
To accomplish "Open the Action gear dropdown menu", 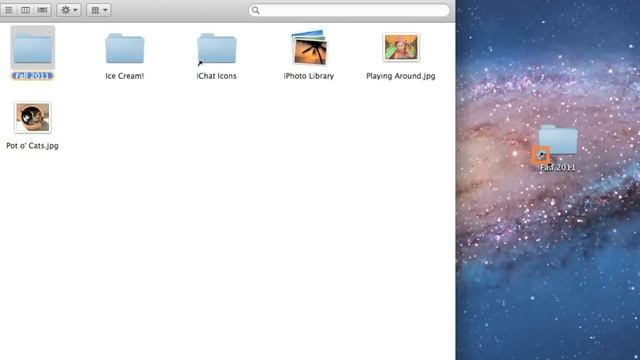I will click(69, 10).
